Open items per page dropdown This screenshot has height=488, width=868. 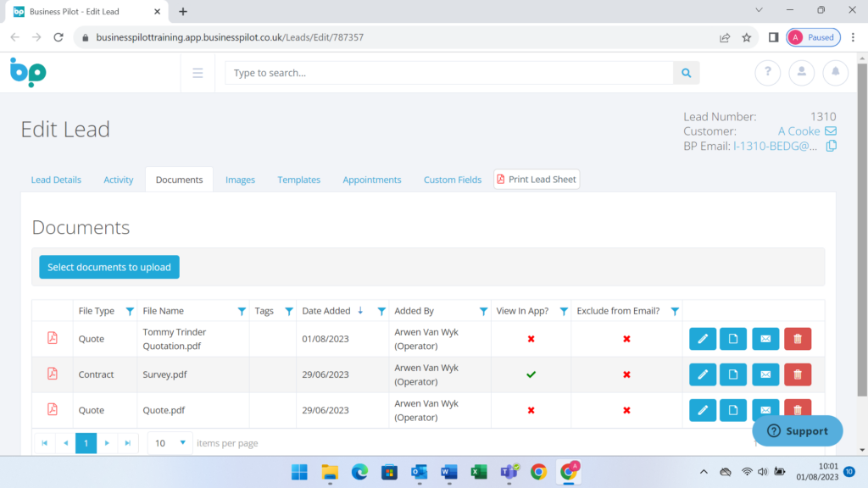pyautogui.click(x=181, y=442)
